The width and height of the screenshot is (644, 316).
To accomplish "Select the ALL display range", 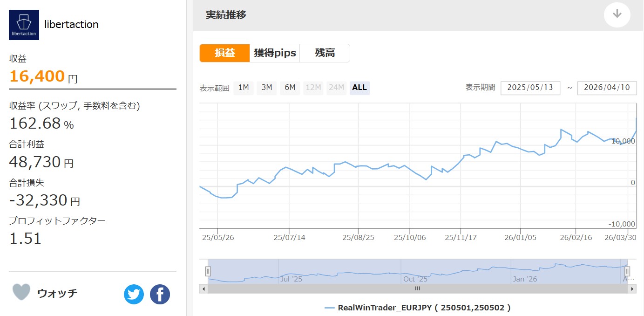I will 359,88.
